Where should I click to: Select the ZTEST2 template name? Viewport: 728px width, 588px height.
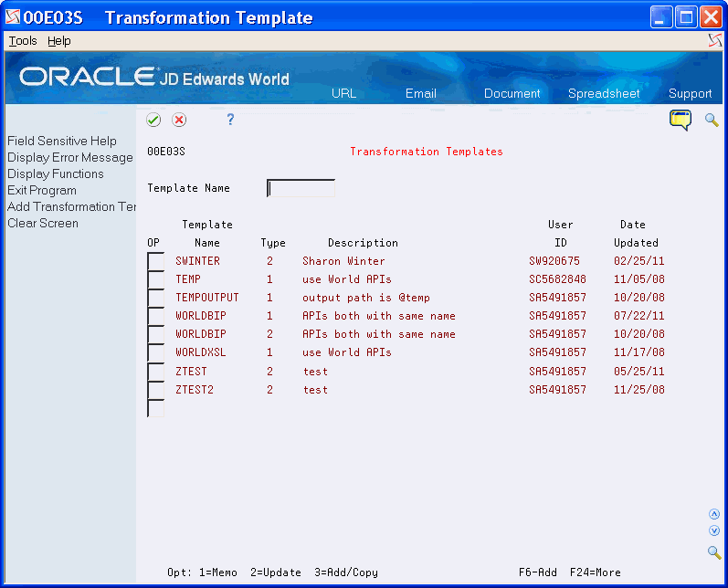point(194,390)
